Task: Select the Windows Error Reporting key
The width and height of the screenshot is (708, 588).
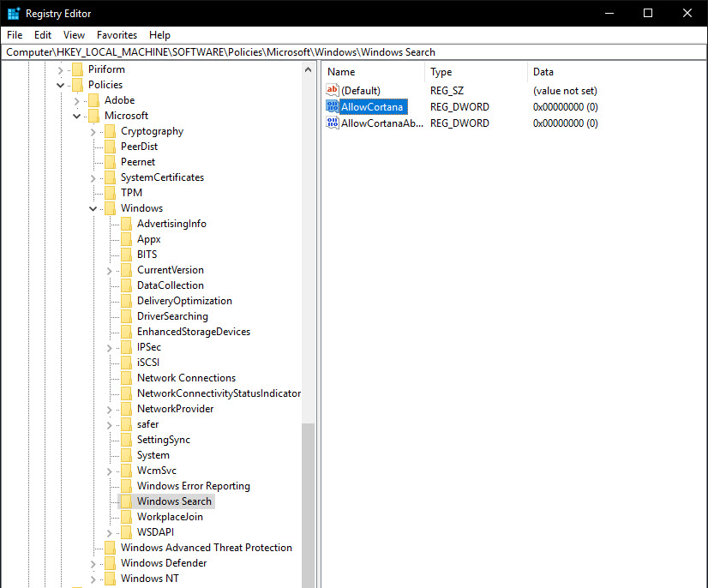Action: tap(193, 486)
